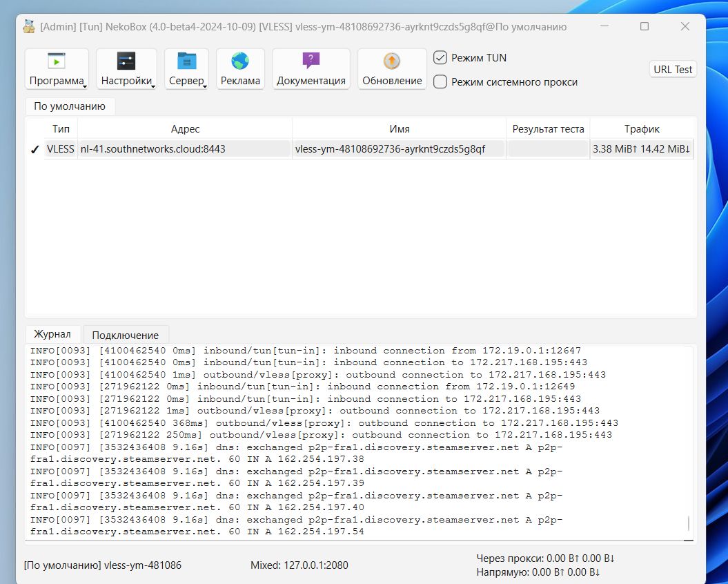Toggle the Режим TUN checkbox
Viewport: 728px width, 584px height.
(440, 57)
